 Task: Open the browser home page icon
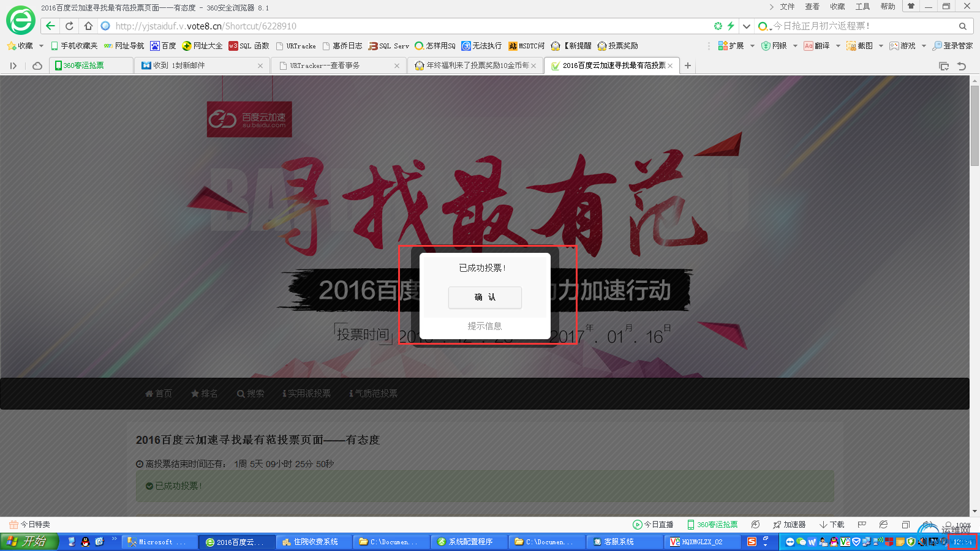tap(88, 26)
